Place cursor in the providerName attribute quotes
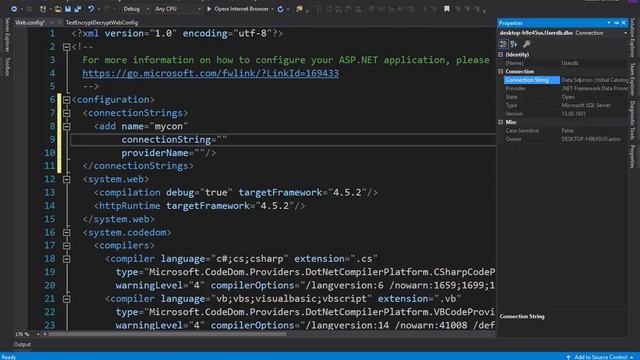 click(x=200, y=153)
